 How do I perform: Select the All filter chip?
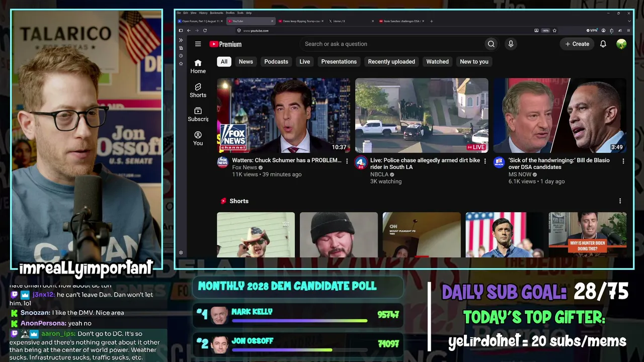click(x=224, y=62)
